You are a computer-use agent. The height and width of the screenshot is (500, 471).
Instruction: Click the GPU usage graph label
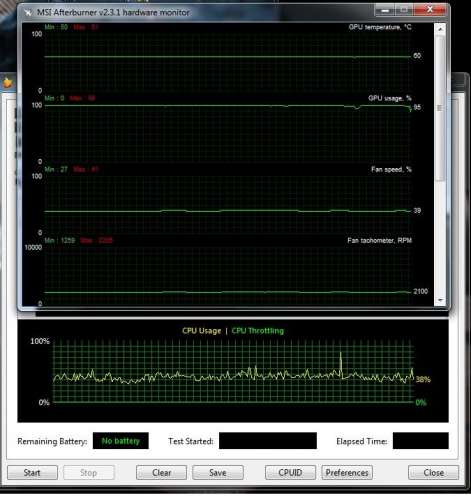pos(390,98)
